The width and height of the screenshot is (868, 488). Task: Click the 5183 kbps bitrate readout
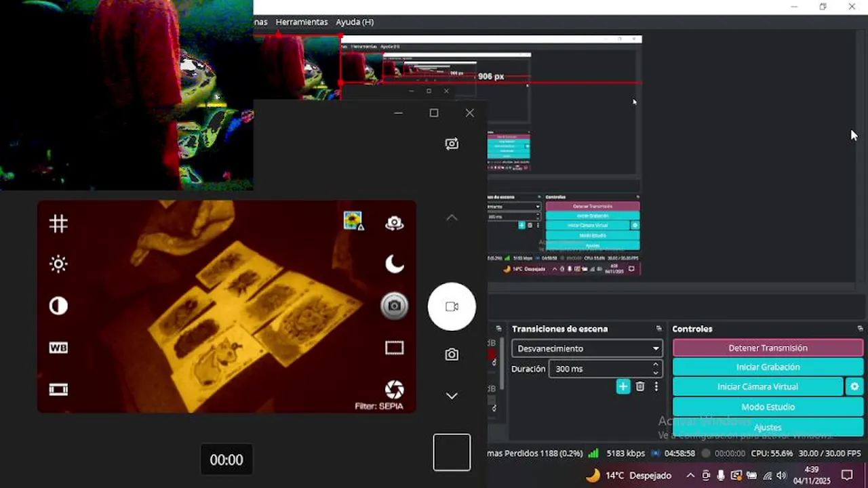coord(625,453)
